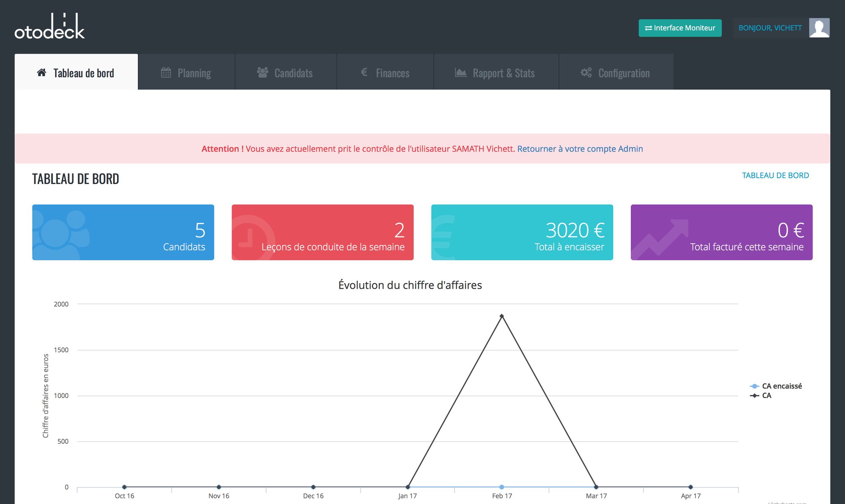This screenshot has height=504, width=845.
Task: Click the calendar icon on Planning tab
Action: (166, 73)
